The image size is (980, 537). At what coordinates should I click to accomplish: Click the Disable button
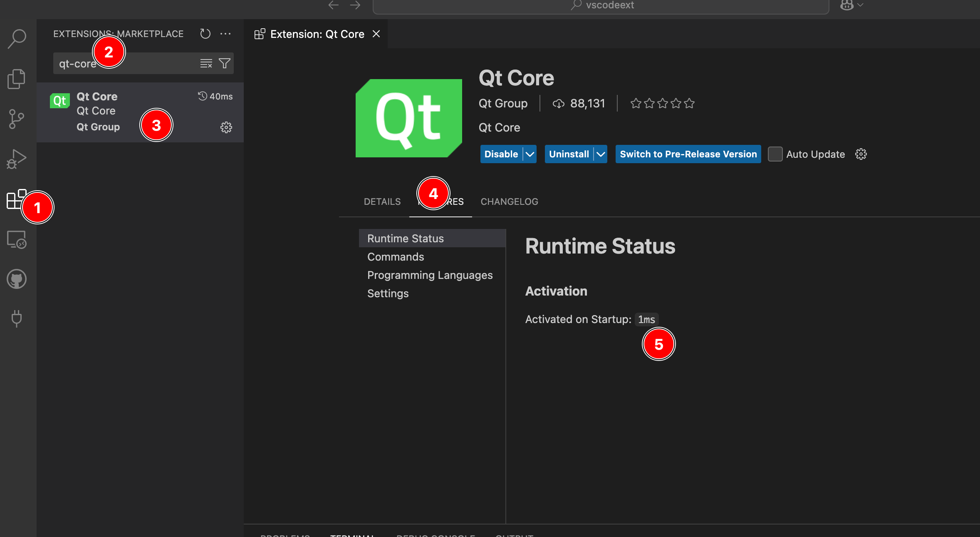501,154
